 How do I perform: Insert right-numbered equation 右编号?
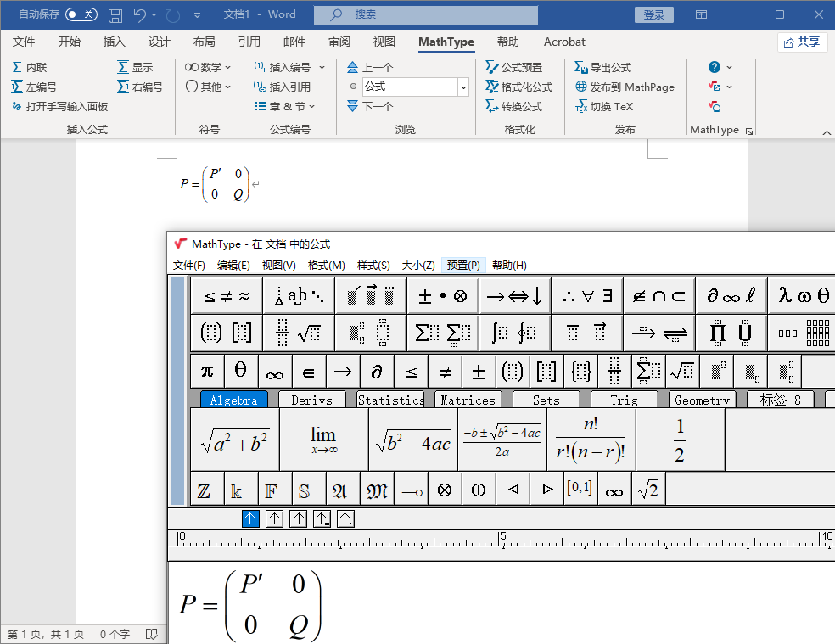pos(140,87)
